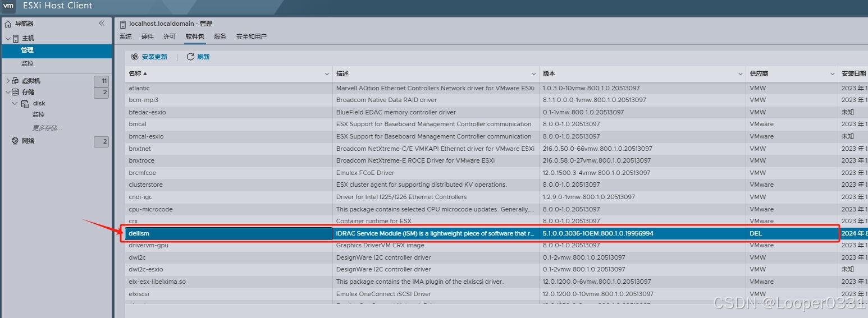Select the bnxtnet package row
This screenshot has width=868, height=318.
[x=496, y=149]
